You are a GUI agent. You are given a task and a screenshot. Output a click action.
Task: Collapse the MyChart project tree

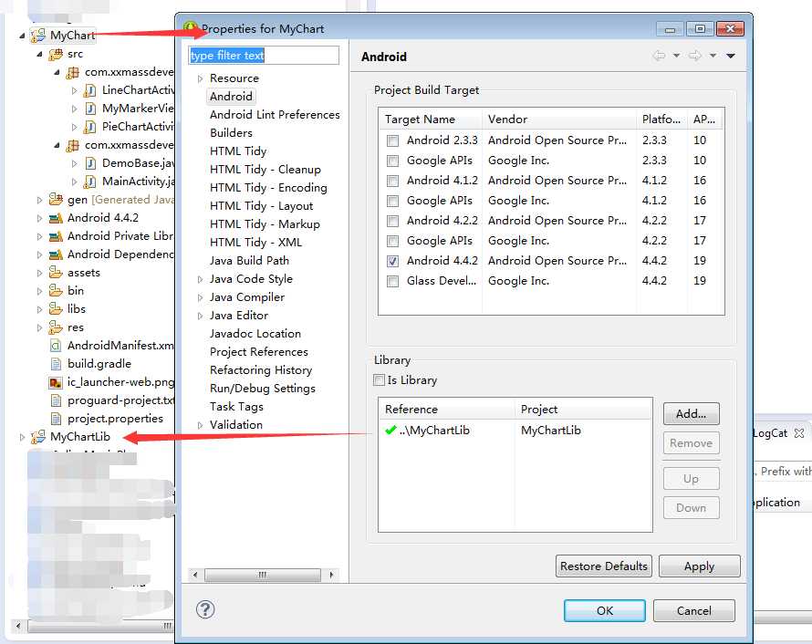coord(22,36)
